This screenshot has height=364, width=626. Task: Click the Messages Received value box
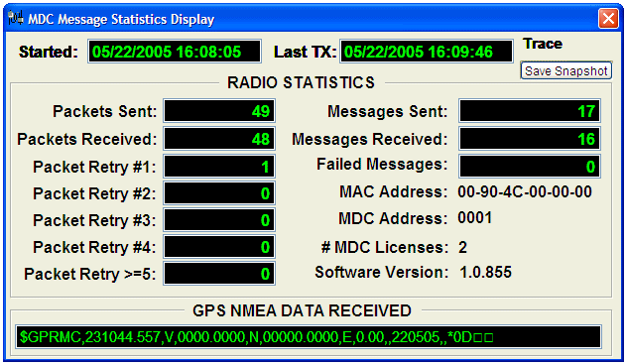pyautogui.click(x=530, y=139)
